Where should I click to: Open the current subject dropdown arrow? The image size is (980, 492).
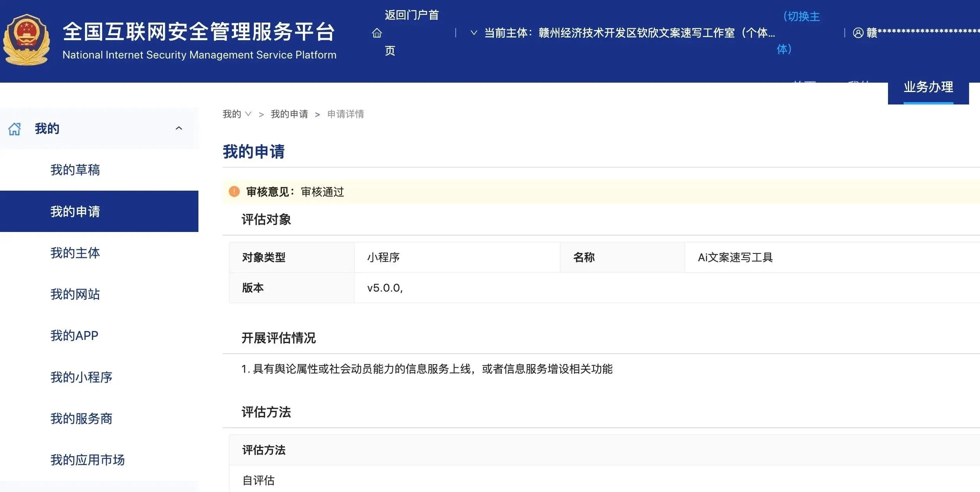tap(474, 33)
